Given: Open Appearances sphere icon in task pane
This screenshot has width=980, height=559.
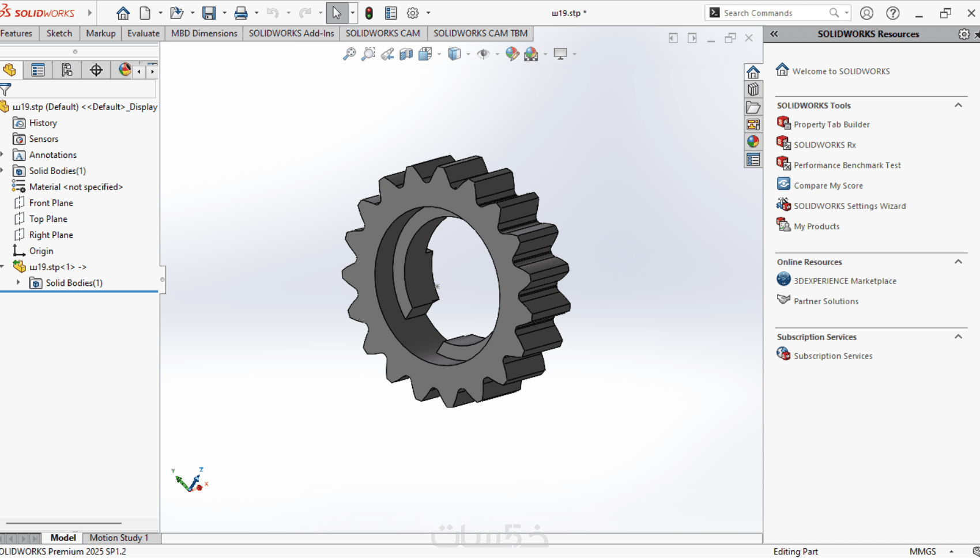Looking at the screenshot, I should tap(753, 142).
